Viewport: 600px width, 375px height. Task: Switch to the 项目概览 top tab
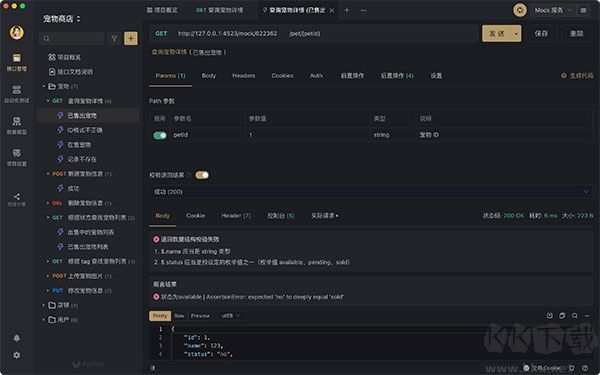pos(162,10)
